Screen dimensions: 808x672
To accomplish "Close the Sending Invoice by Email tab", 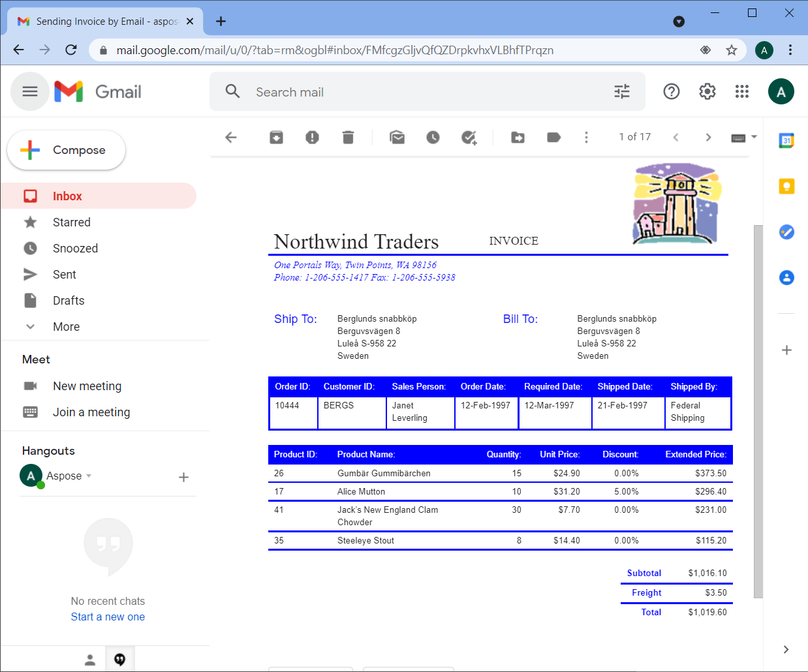I will [190, 22].
